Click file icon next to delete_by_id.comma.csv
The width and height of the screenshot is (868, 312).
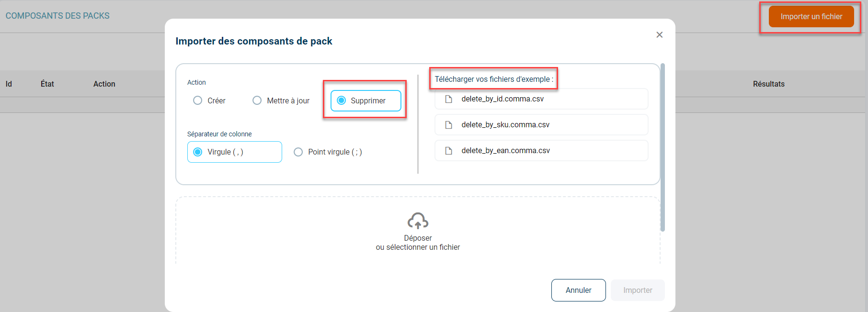point(449,99)
